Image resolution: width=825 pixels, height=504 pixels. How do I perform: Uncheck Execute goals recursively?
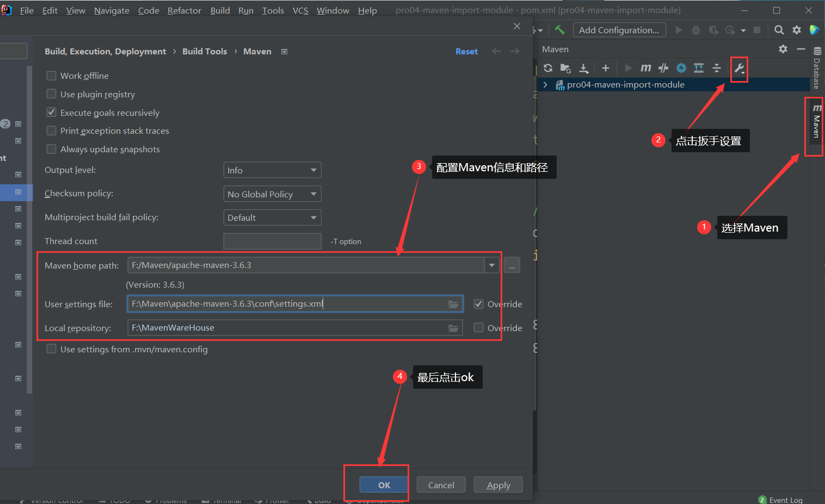pyautogui.click(x=52, y=113)
